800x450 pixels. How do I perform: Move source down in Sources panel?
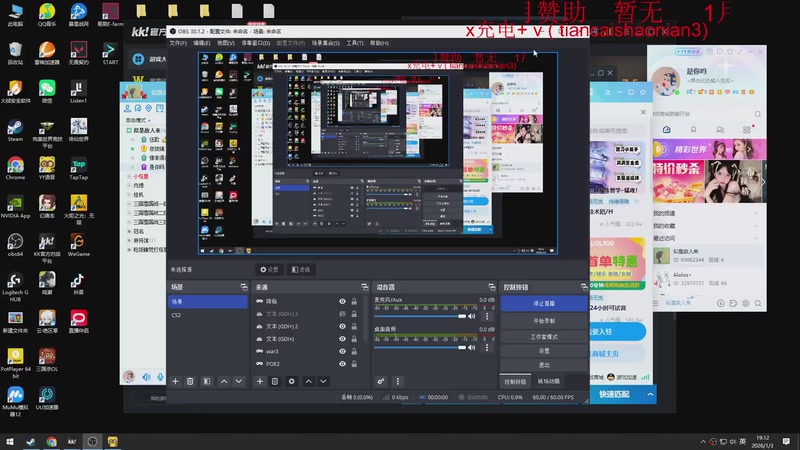click(x=323, y=381)
